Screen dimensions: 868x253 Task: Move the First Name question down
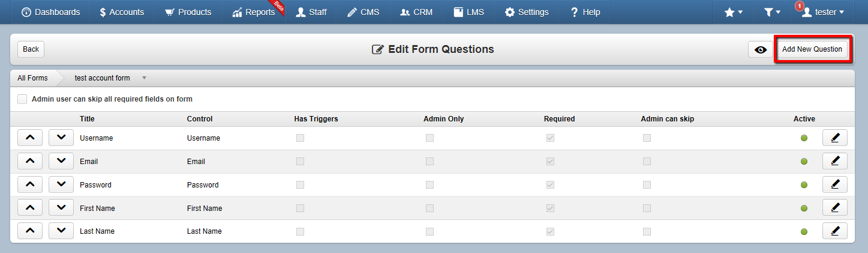tap(61, 208)
